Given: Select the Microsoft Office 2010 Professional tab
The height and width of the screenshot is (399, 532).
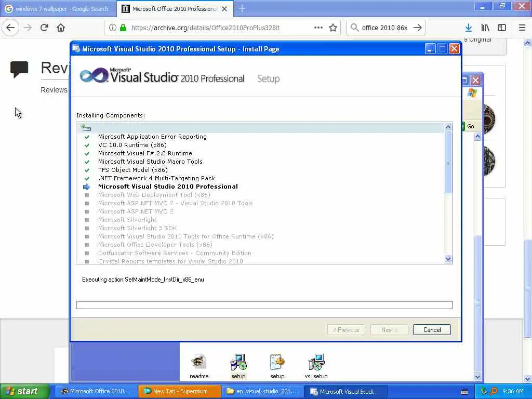Looking at the screenshot, I should pyautogui.click(x=175, y=8).
